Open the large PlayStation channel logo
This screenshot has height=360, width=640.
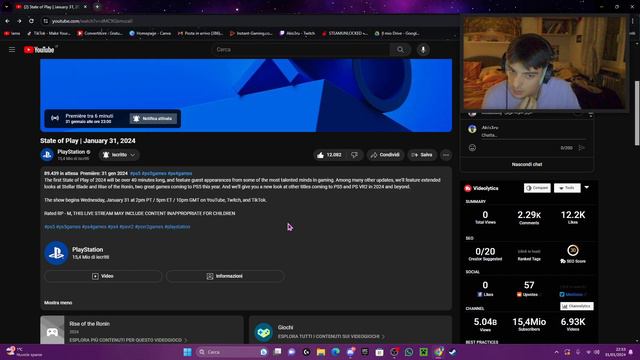point(56,253)
